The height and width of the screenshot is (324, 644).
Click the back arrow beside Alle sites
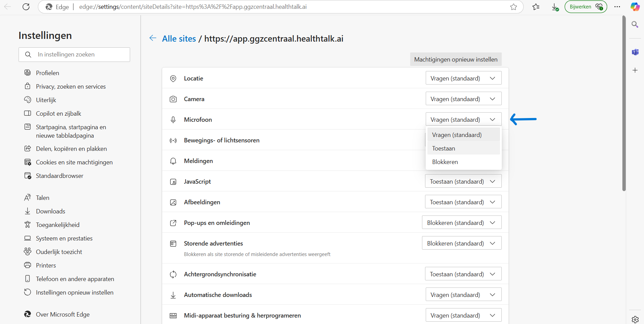[x=153, y=38]
